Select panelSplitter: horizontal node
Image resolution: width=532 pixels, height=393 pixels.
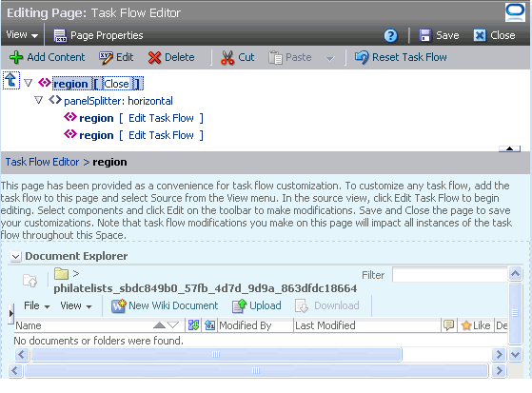(x=118, y=101)
